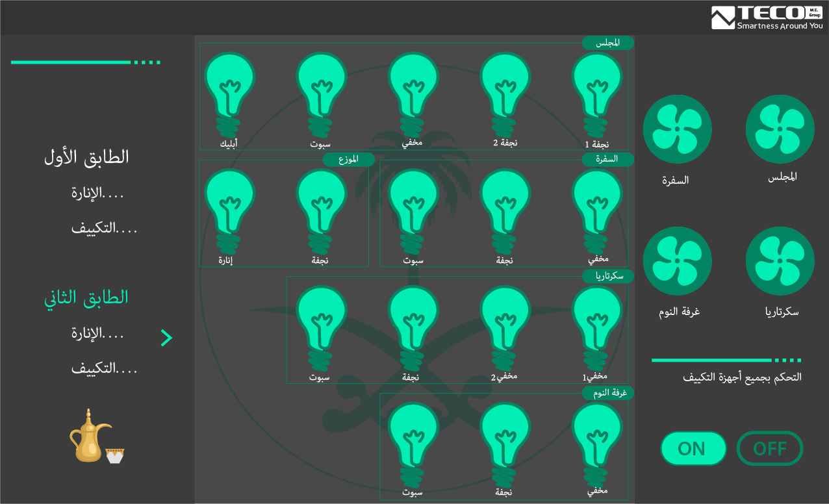Select the سكرتاريا air conditioner fan
Screen dimensions: 829x504
point(780,261)
